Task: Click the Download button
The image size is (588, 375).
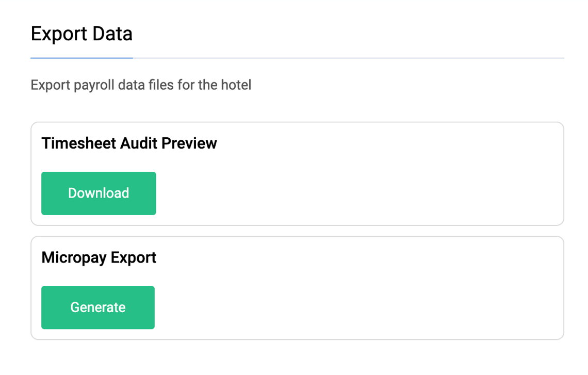Action: pos(99,193)
